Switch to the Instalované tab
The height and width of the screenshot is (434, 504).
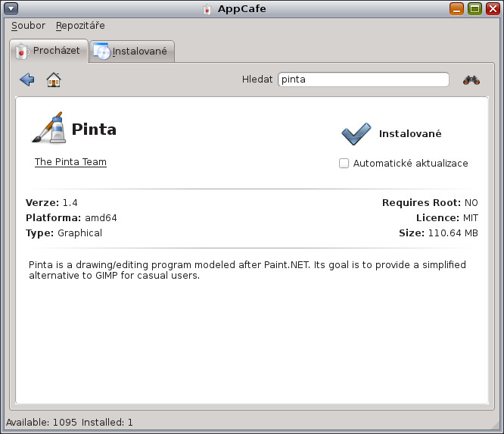tap(132, 52)
